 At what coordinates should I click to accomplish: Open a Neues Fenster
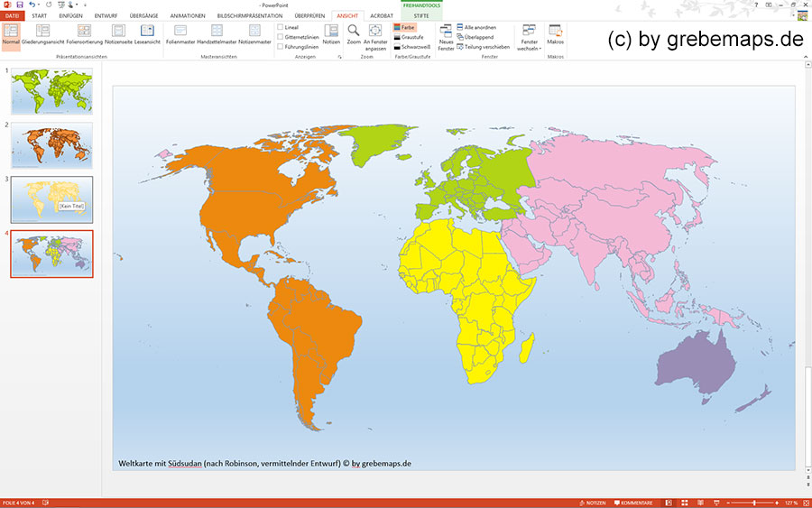coord(446,36)
